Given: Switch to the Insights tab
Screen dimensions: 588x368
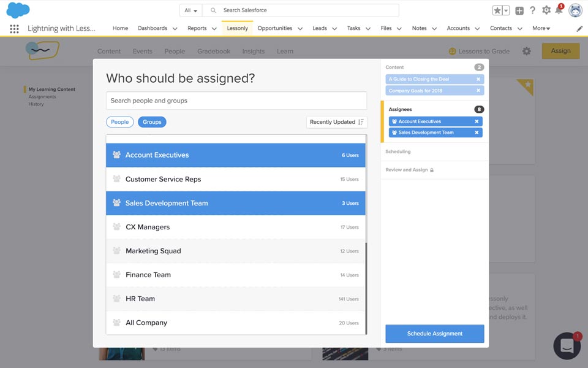Looking at the screenshot, I should [x=254, y=52].
